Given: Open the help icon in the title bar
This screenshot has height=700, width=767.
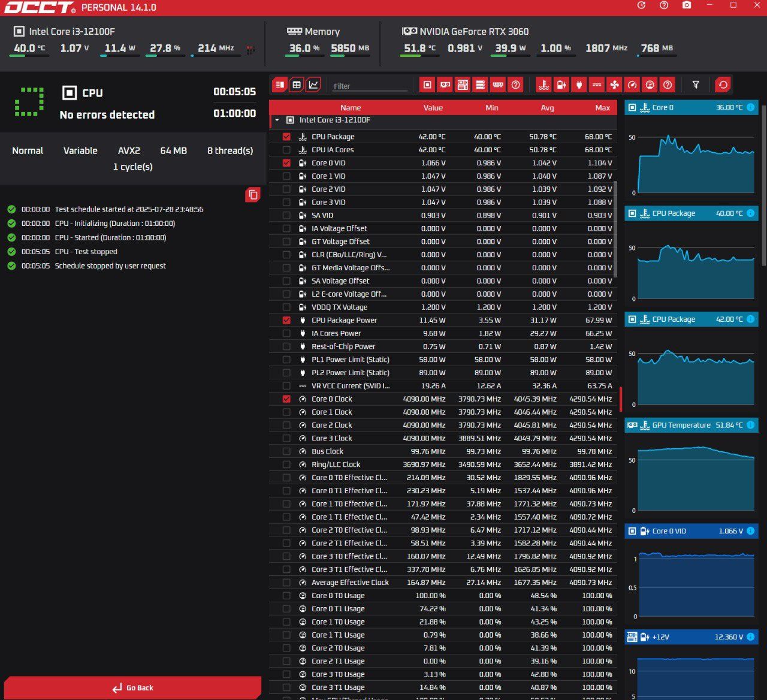Looking at the screenshot, I should (x=664, y=5).
